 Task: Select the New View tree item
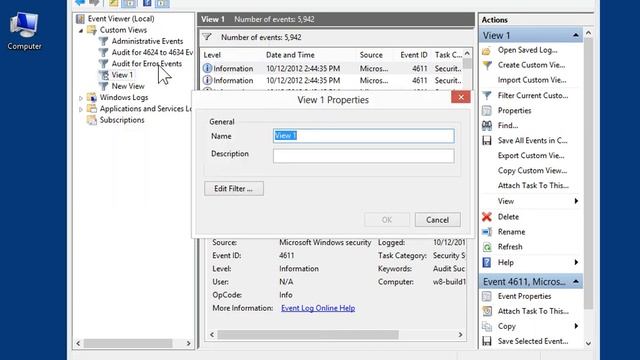pyautogui.click(x=128, y=87)
